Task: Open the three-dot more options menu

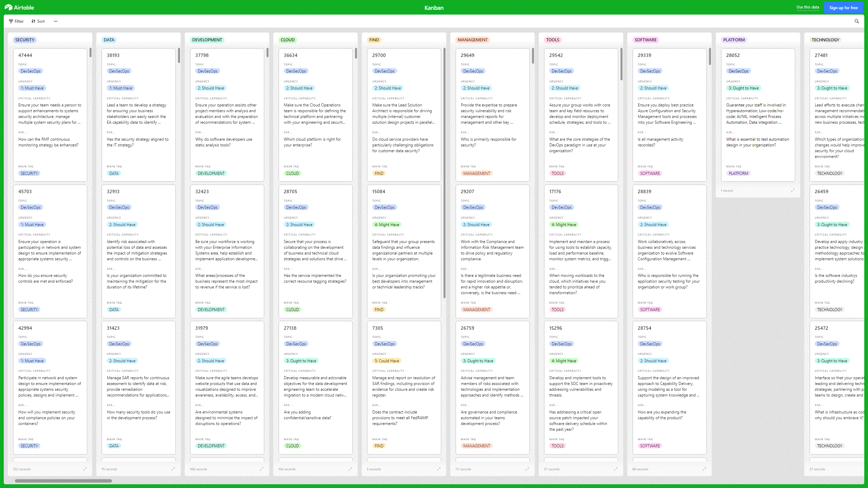Action: (x=56, y=21)
